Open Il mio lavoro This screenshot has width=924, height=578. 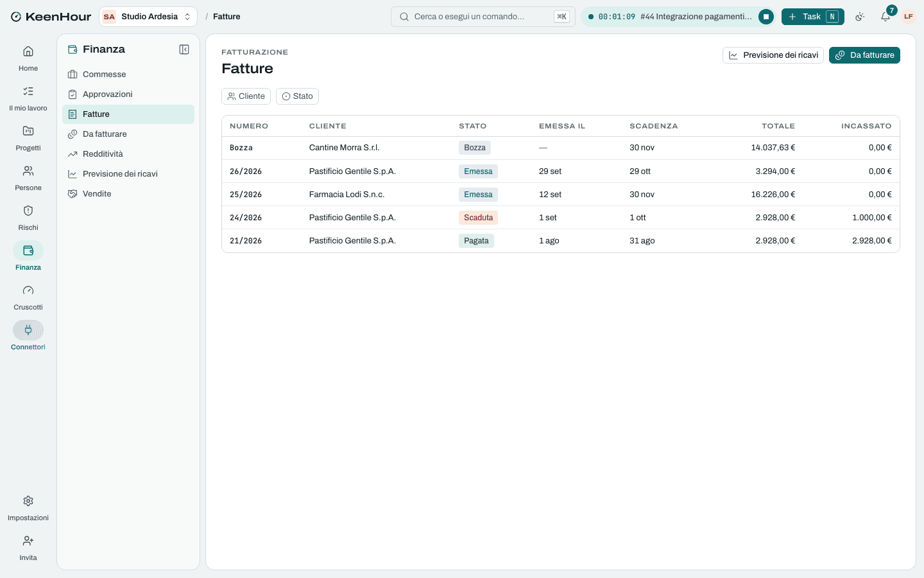28,98
